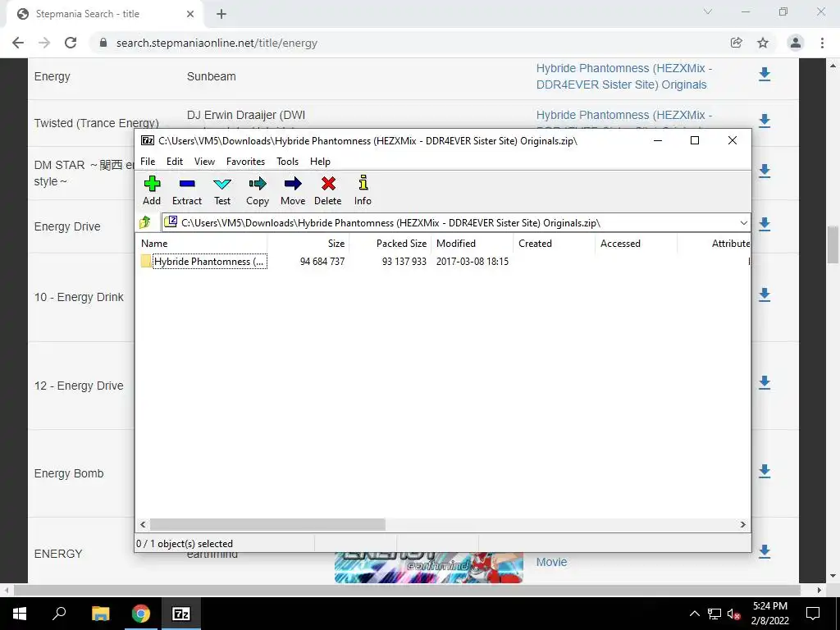Open Info with the yellow i icon
The image size is (840, 630).
[x=363, y=190]
